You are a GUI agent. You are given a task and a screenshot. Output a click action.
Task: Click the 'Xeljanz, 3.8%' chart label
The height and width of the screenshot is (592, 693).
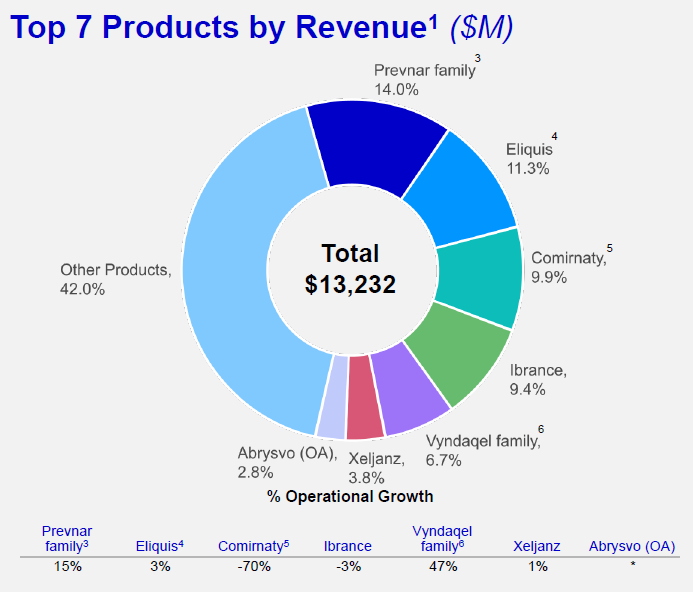tap(377, 468)
